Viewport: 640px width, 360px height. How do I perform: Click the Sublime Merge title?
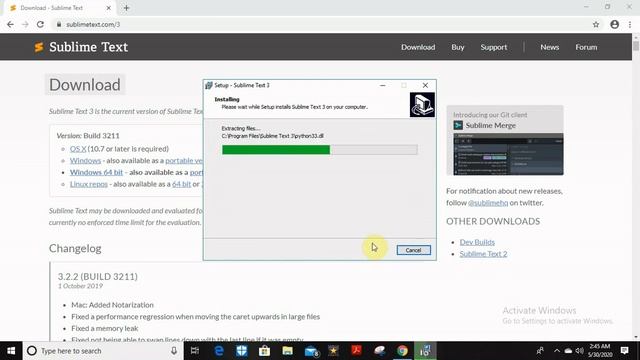(491, 125)
